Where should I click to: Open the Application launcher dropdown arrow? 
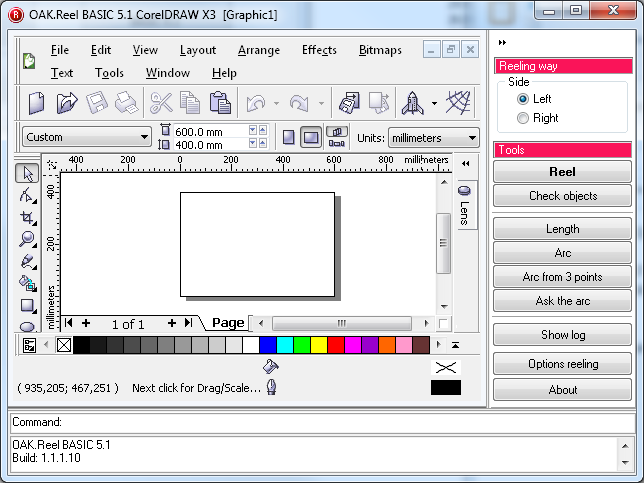(x=435, y=104)
